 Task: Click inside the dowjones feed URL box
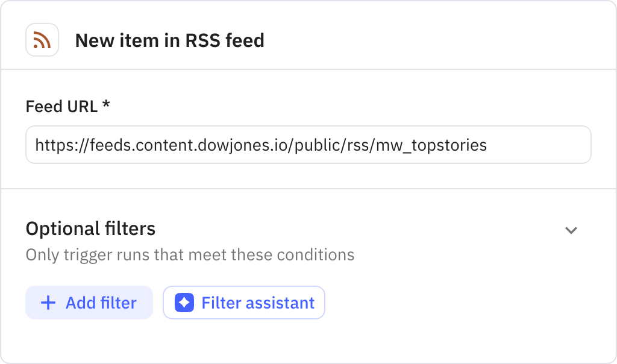click(x=308, y=145)
